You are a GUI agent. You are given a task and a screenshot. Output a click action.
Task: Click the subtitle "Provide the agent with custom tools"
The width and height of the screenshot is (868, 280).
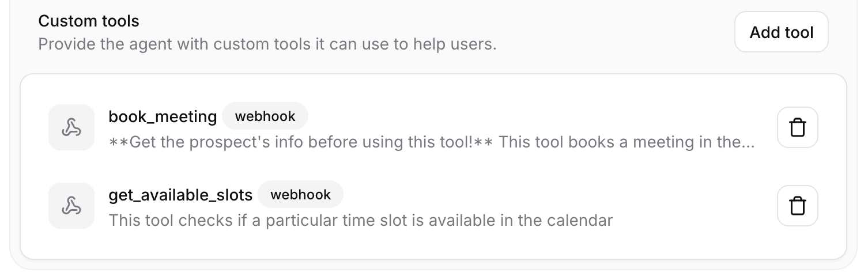coord(267,44)
